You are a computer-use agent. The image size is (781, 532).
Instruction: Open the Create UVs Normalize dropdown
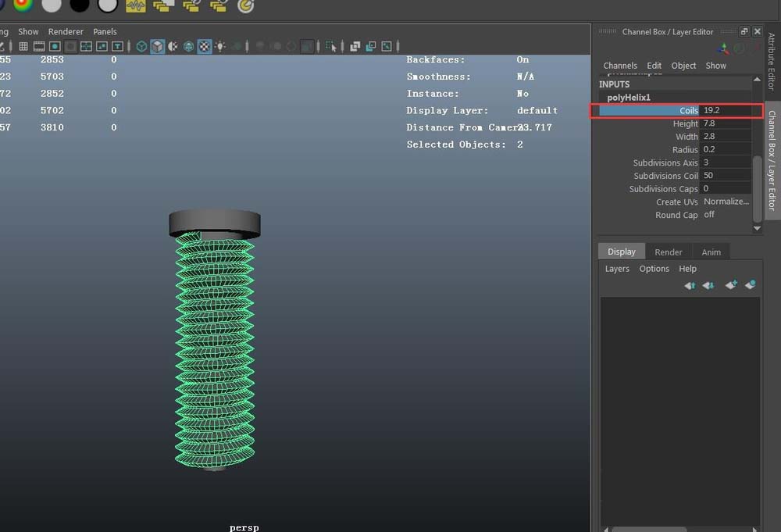[726, 202]
